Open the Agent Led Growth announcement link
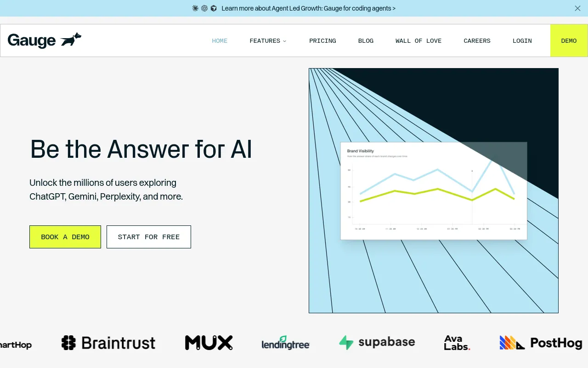Viewport: 588px width, 368px height. [308, 8]
